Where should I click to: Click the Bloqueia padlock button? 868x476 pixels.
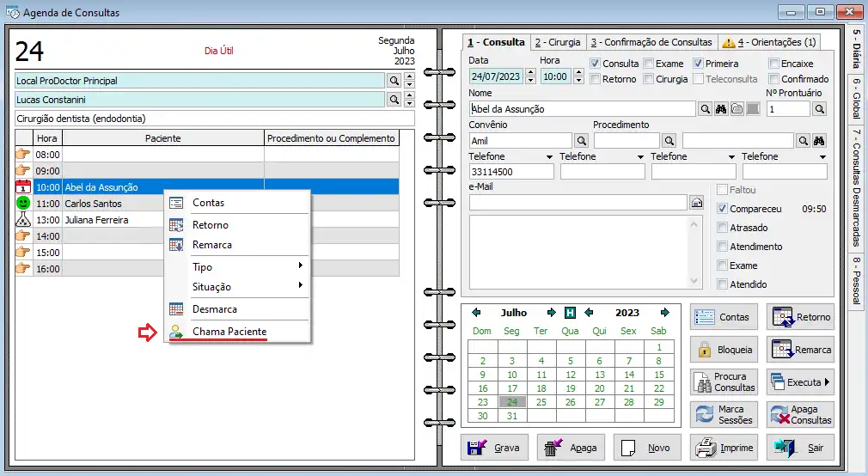(x=724, y=350)
